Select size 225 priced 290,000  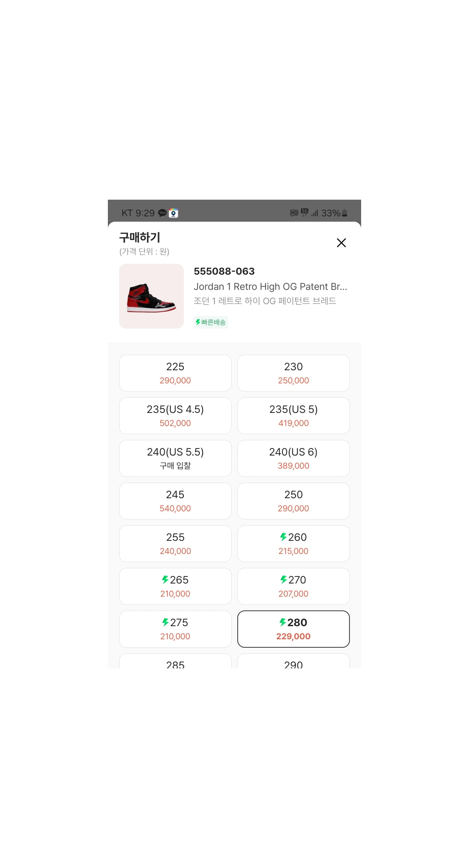[175, 373]
